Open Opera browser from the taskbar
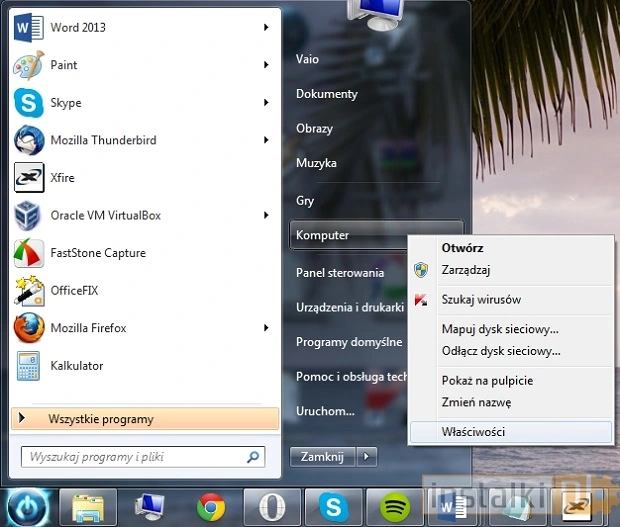This screenshot has height=527, width=620. (x=272, y=508)
